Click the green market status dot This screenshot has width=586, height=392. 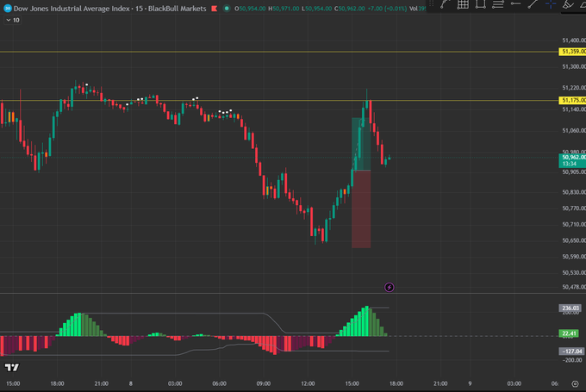point(227,9)
